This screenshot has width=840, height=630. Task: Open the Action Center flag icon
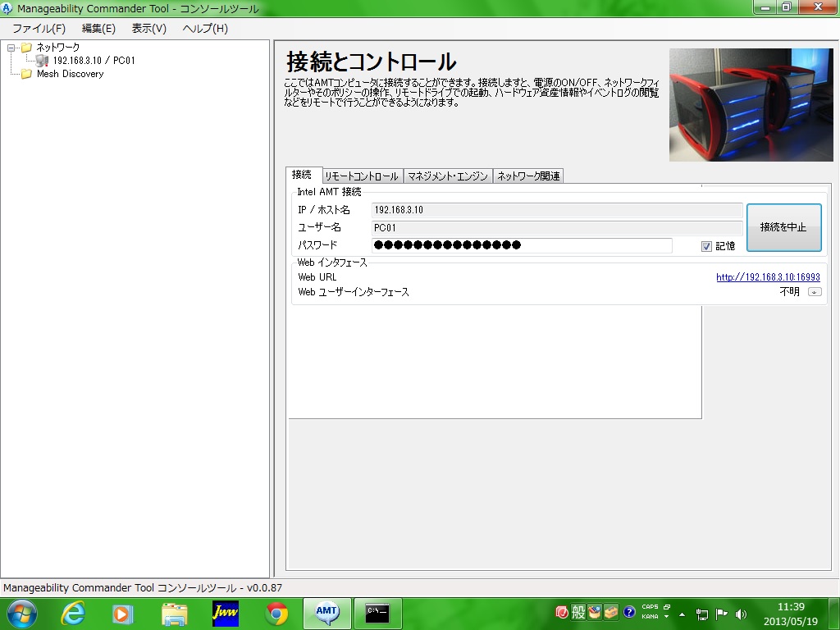[x=722, y=614]
